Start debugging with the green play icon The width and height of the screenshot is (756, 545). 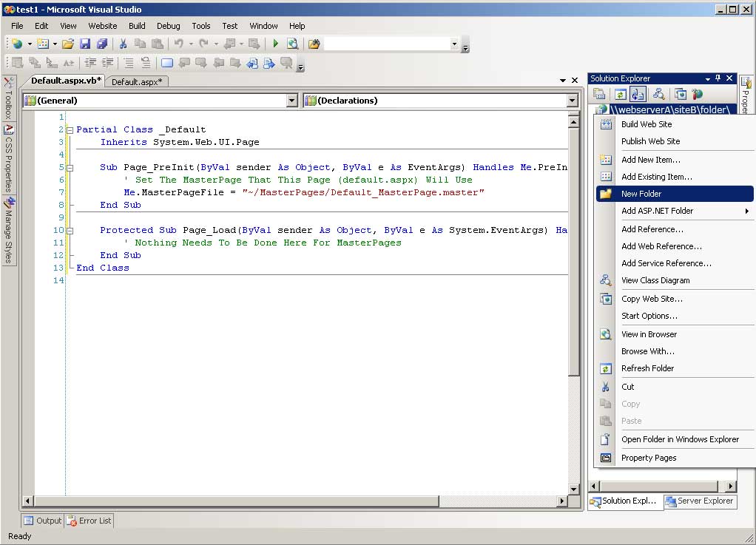275,44
